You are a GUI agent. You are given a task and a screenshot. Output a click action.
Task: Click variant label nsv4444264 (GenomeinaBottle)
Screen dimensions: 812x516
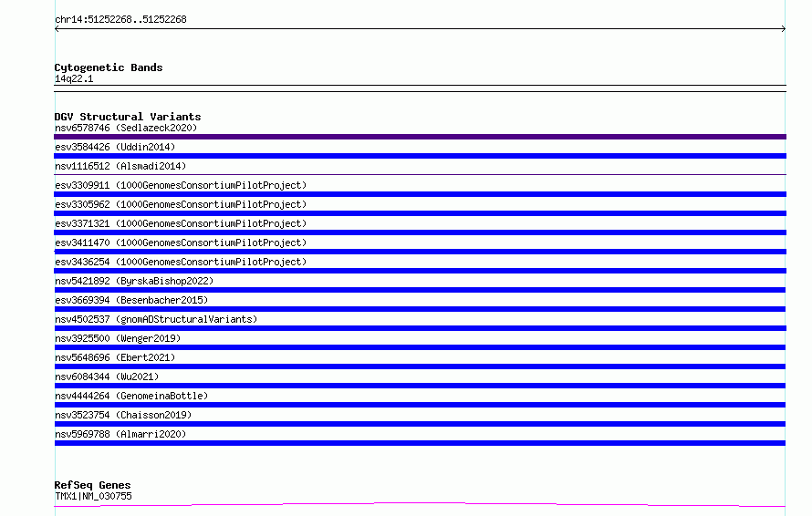tap(131, 396)
